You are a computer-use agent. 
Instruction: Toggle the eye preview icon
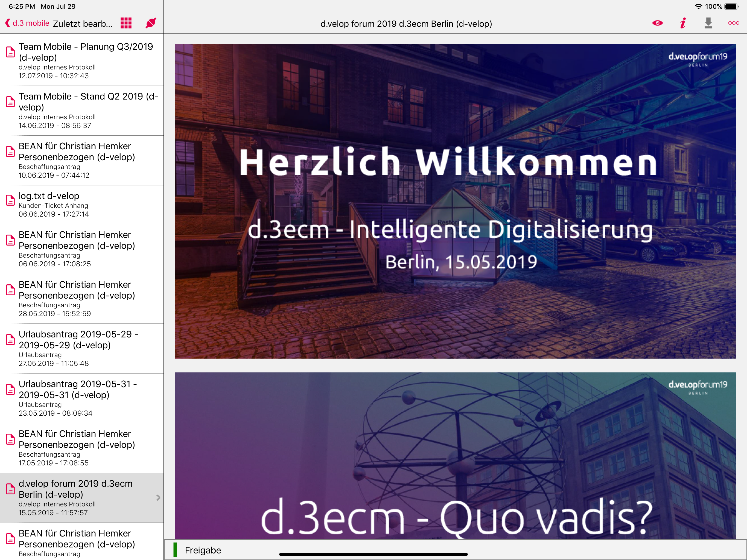[x=657, y=23]
